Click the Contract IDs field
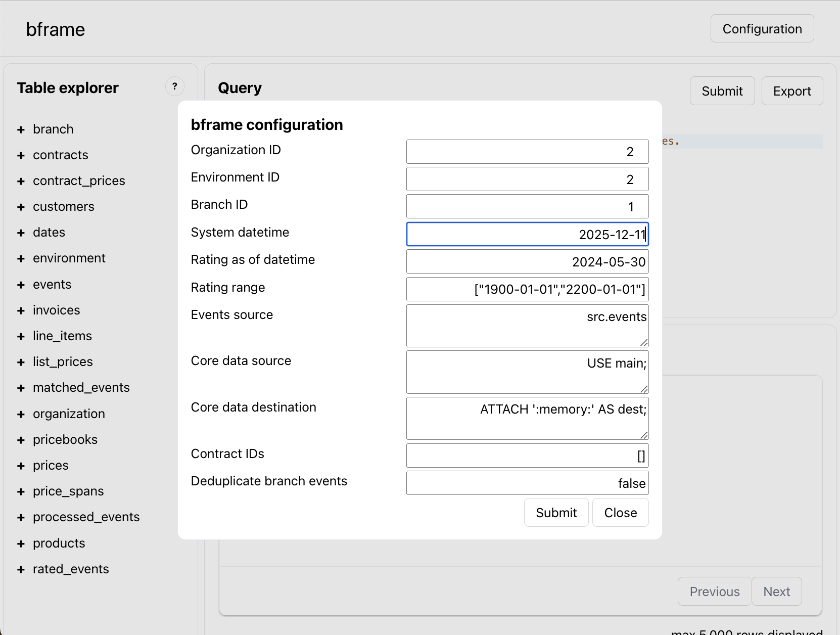 527,456
